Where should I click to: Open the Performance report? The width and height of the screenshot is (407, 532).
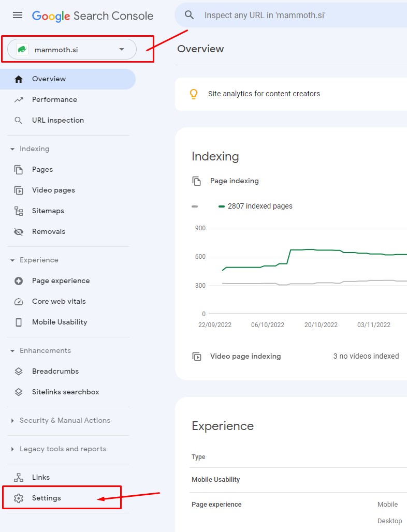(x=67, y=100)
